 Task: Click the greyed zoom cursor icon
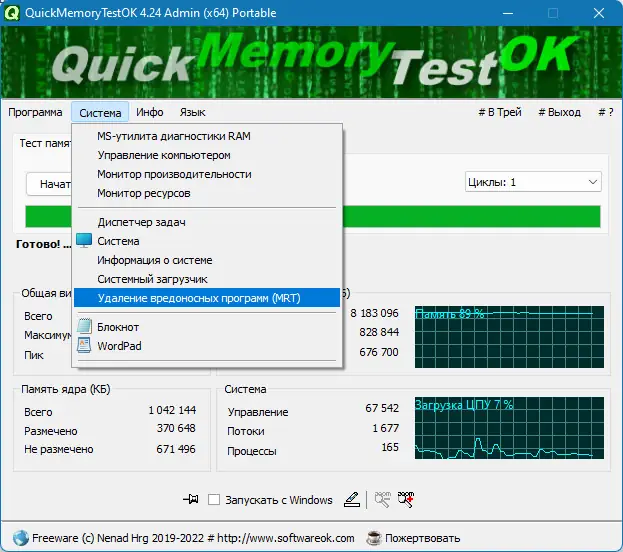383,500
